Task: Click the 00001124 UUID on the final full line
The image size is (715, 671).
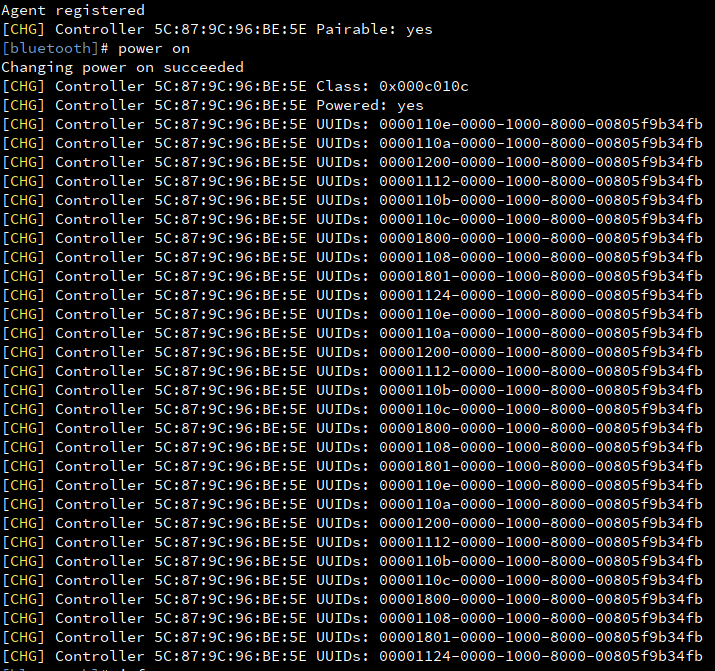Action: click(x=541, y=656)
